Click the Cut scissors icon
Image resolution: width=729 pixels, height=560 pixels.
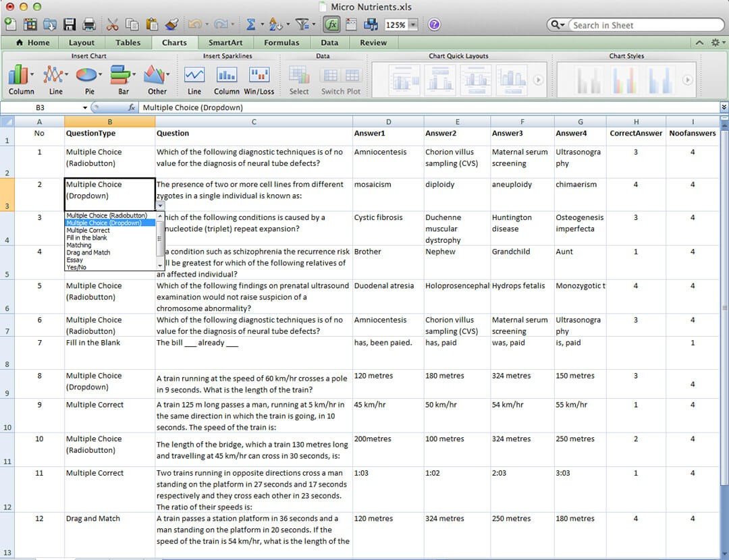112,24
